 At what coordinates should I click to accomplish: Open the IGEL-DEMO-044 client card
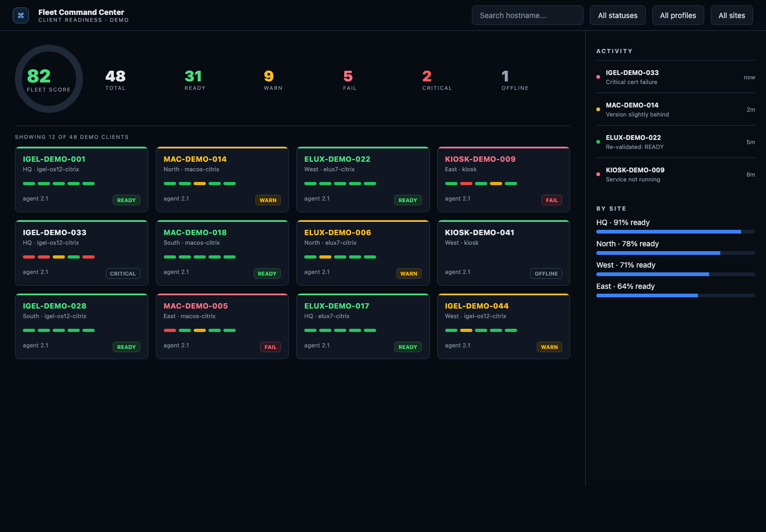(504, 326)
